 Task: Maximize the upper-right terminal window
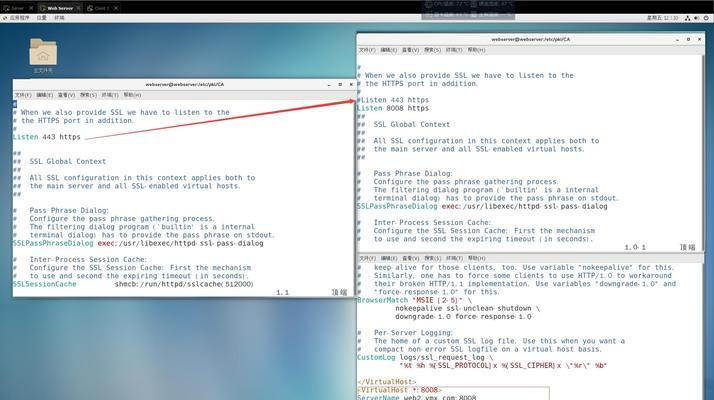[688, 40]
